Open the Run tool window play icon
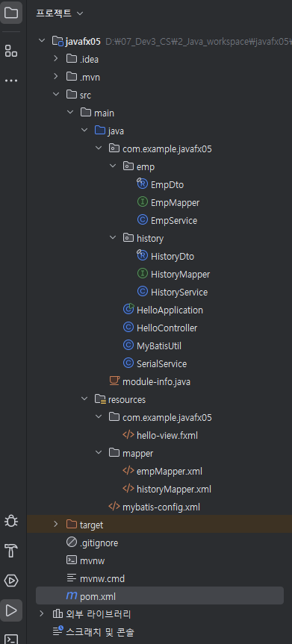This screenshot has height=644, width=292. coord(11,610)
